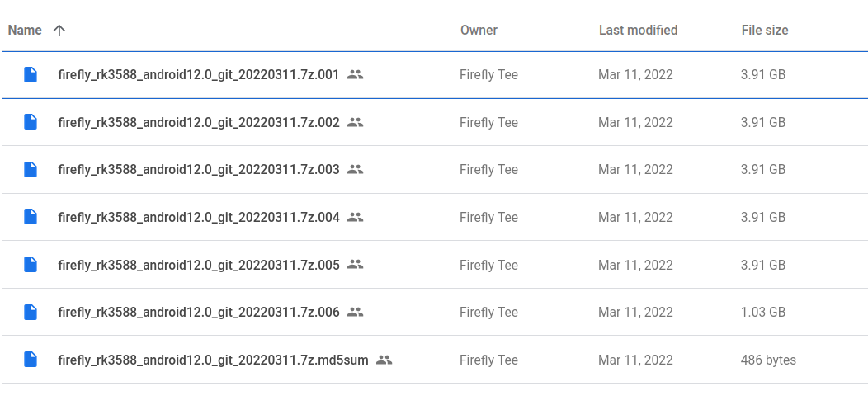Click the shared people icon beside the md5sum file
This screenshot has width=868, height=405.
click(x=384, y=360)
